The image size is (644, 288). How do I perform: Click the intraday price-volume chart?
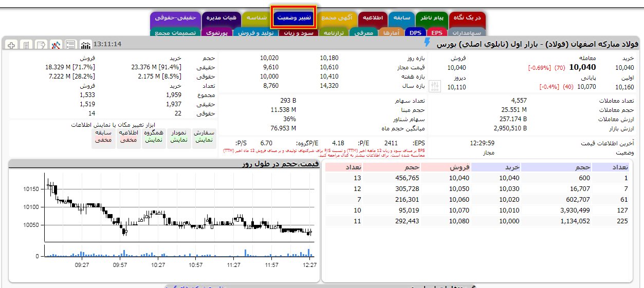[x=164, y=220]
